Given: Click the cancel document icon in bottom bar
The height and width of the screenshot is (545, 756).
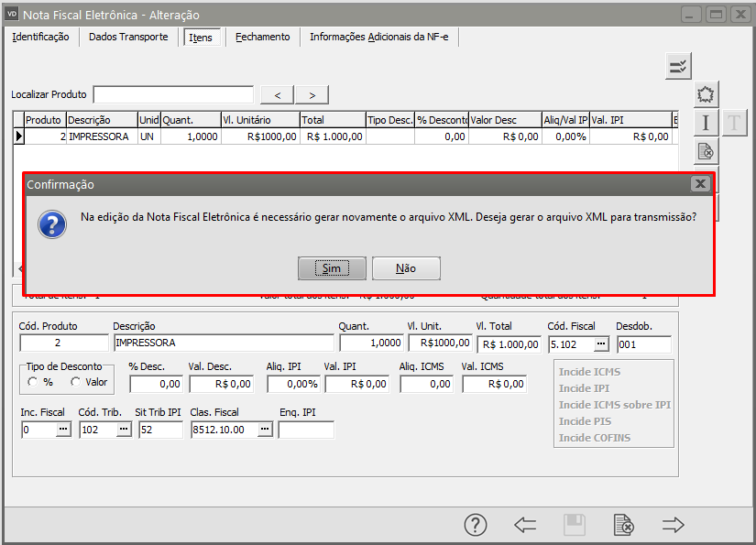Looking at the screenshot, I should click(x=623, y=525).
